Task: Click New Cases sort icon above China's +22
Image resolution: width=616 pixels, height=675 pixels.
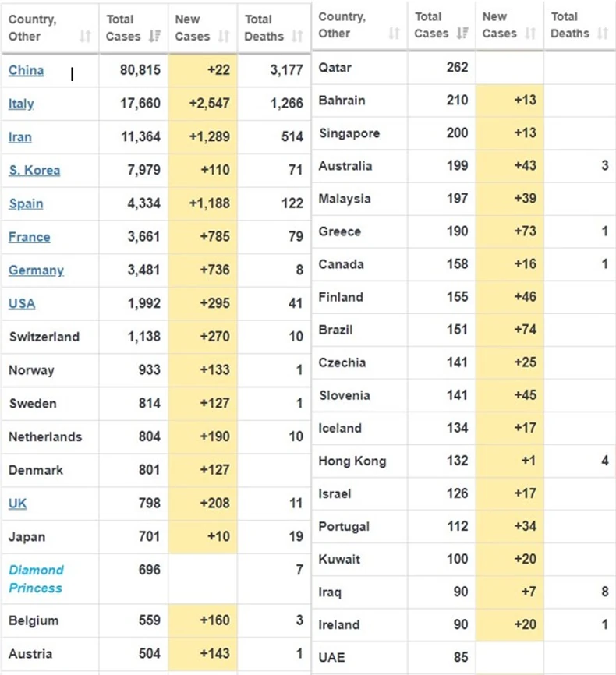Action: (x=224, y=37)
